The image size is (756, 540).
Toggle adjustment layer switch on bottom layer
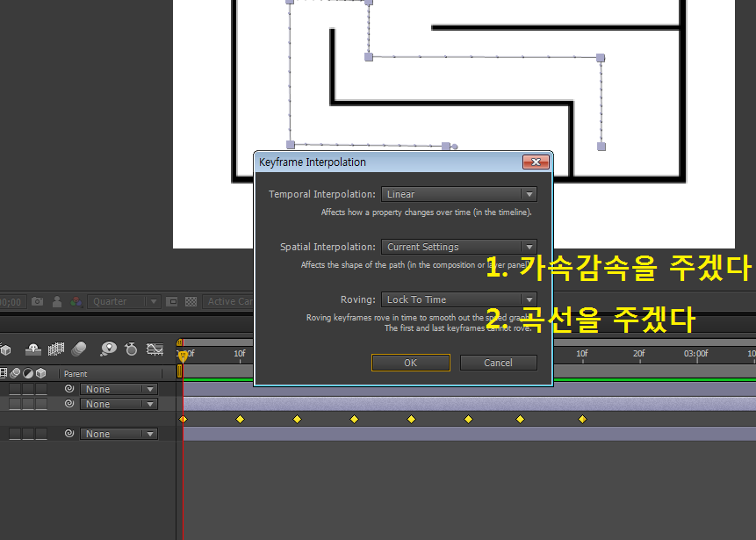pyautogui.click(x=28, y=434)
